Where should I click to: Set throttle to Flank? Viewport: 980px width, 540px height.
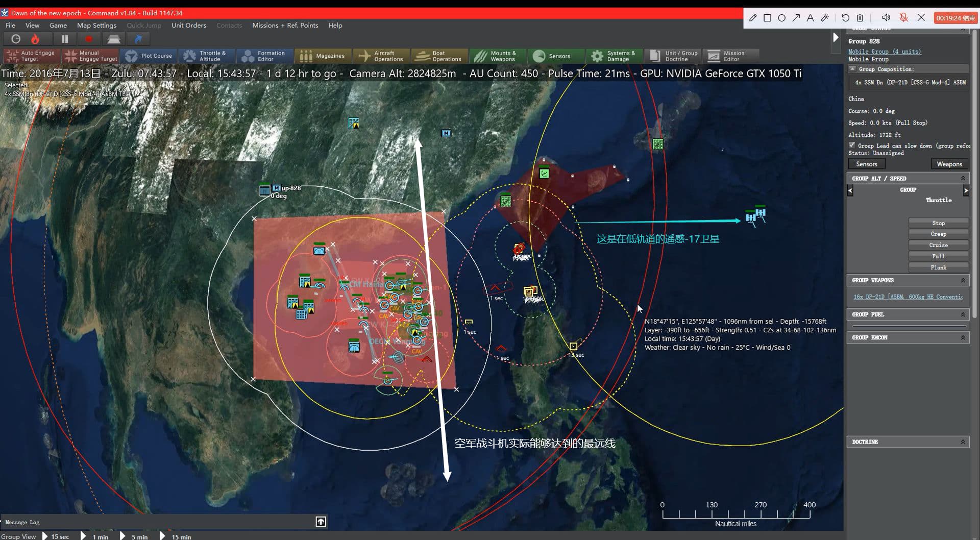tap(938, 267)
